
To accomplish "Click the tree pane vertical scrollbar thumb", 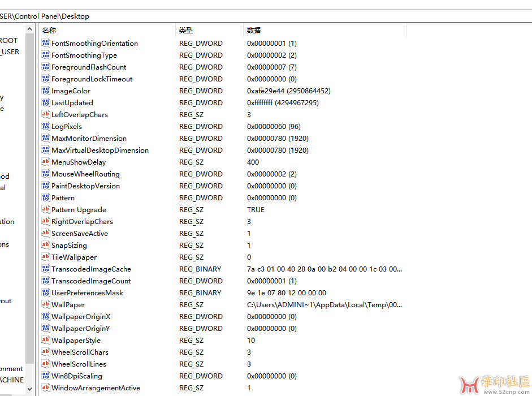I will click(x=29, y=199).
